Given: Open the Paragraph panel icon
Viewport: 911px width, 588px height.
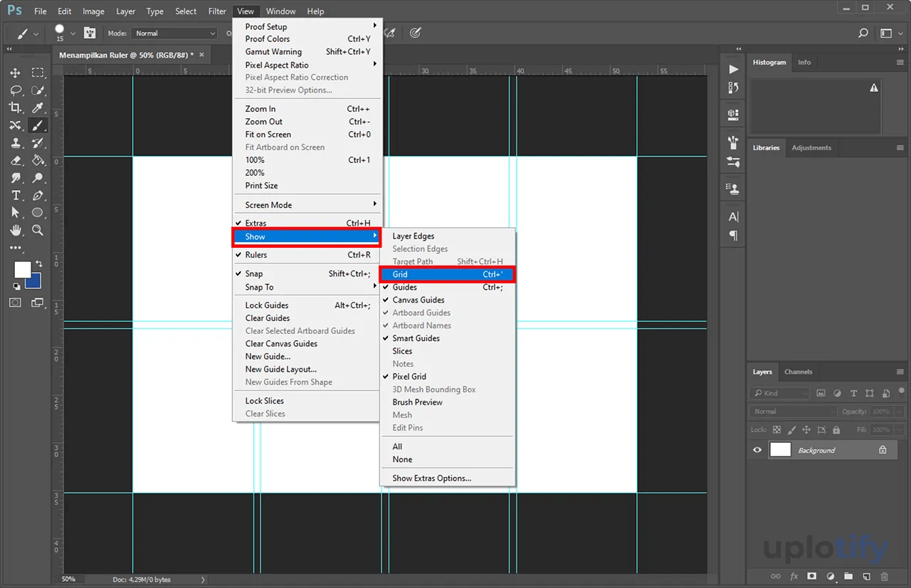Looking at the screenshot, I should coord(733,236).
